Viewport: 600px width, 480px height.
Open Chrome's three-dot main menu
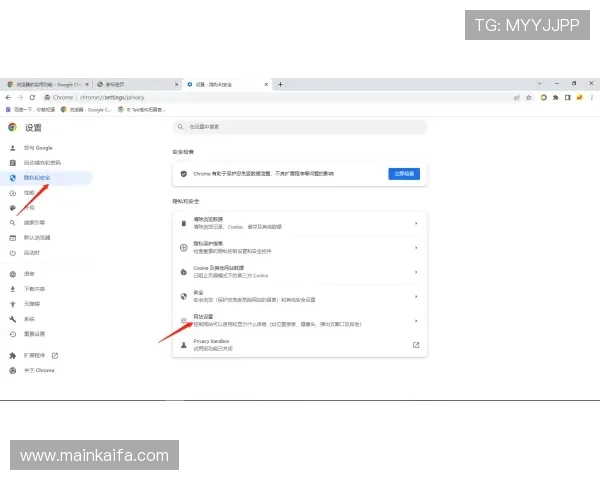pos(592,98)
